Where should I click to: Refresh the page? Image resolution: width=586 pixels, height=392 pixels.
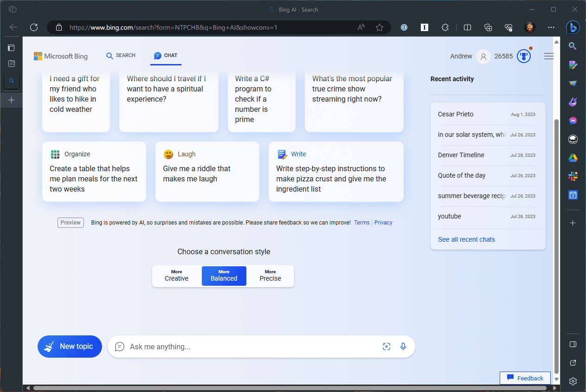point(34,27)
